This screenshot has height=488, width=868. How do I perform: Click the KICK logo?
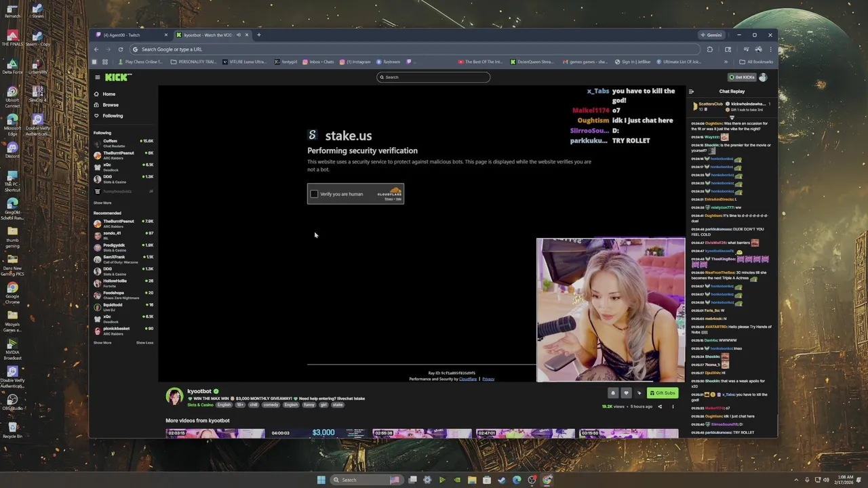pyautogui.click(x=118, y=77)
